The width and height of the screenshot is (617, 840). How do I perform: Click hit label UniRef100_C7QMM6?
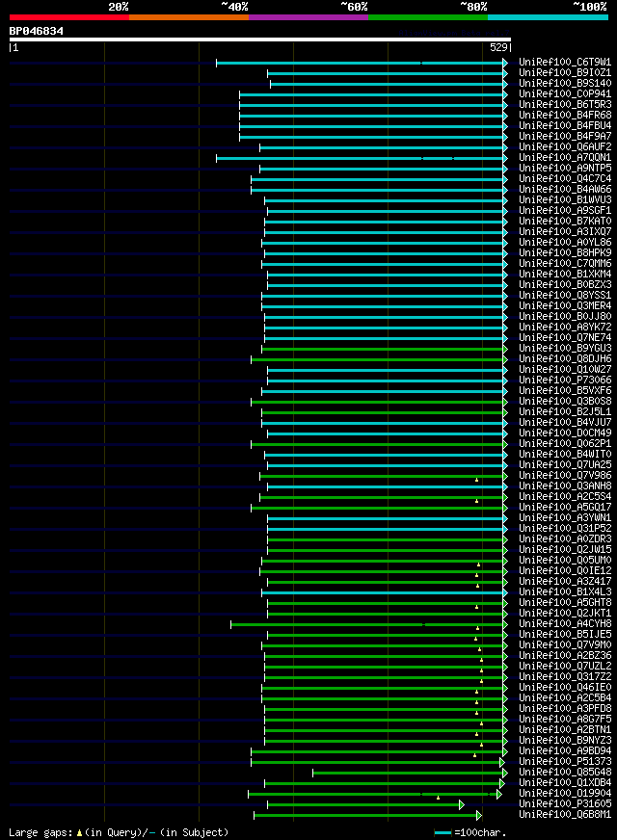coord(565,264)
